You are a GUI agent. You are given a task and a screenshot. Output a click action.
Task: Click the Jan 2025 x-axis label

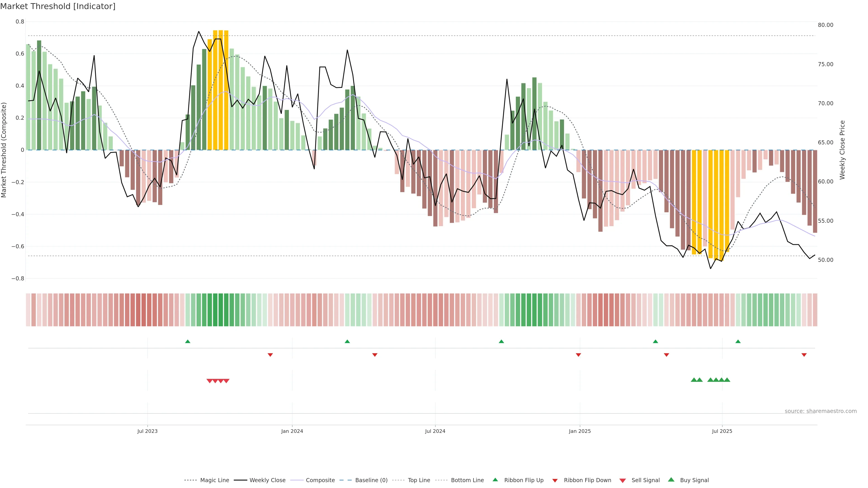click(580, 431)
